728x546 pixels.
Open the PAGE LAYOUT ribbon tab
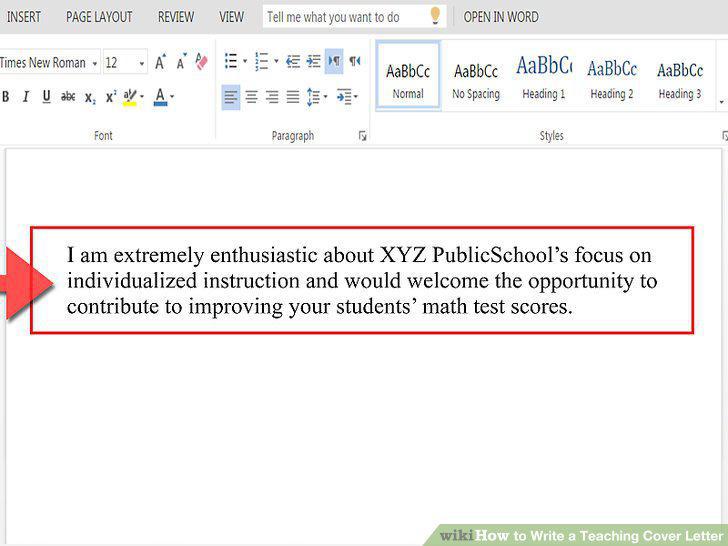(99, 17)
